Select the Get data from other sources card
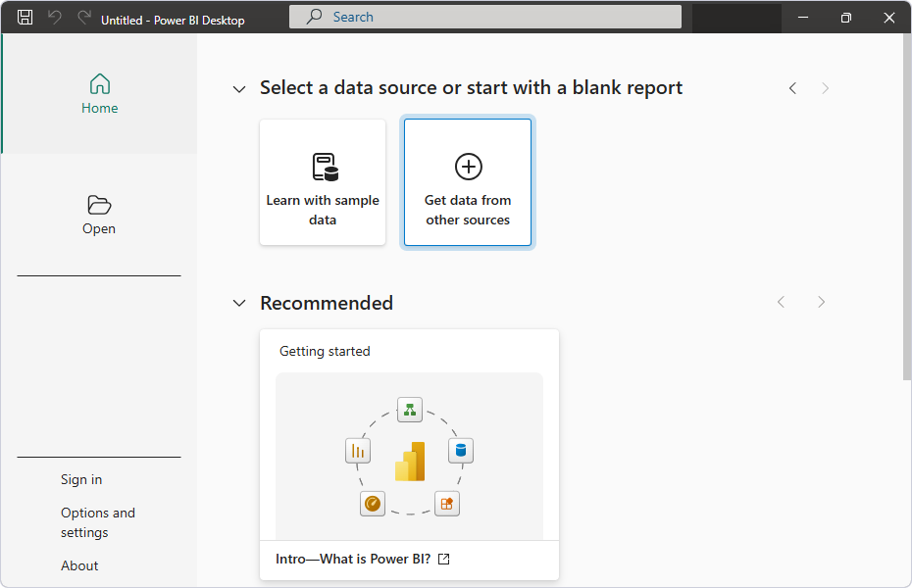The image size is (912, 588). point(468,182)
